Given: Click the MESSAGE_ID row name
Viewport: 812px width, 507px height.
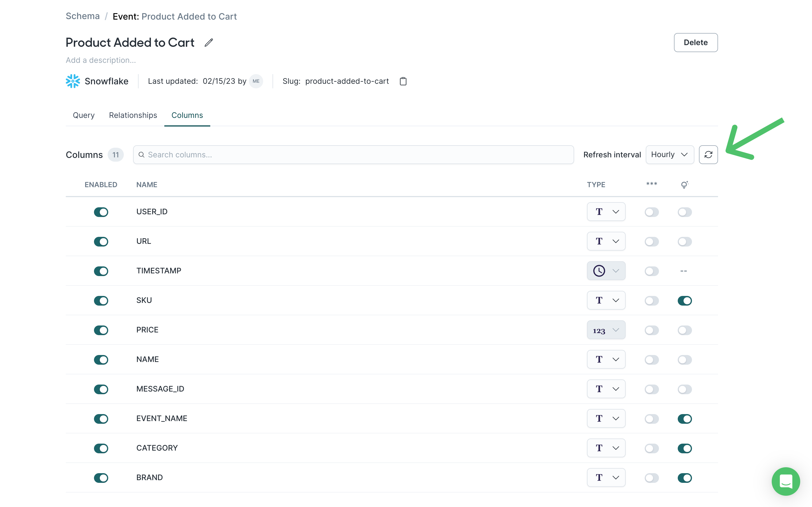Looking at the screenshot, I should [x=160, y=389].
